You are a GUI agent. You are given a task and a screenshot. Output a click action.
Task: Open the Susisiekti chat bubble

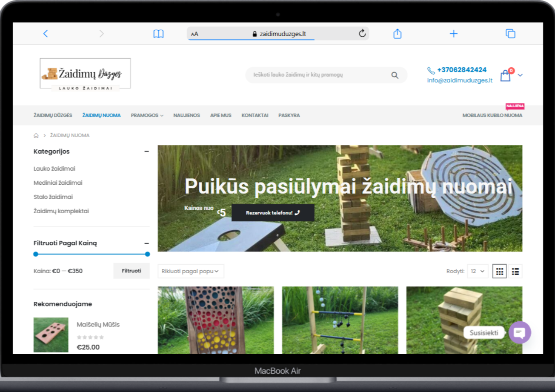coord(519,332)
